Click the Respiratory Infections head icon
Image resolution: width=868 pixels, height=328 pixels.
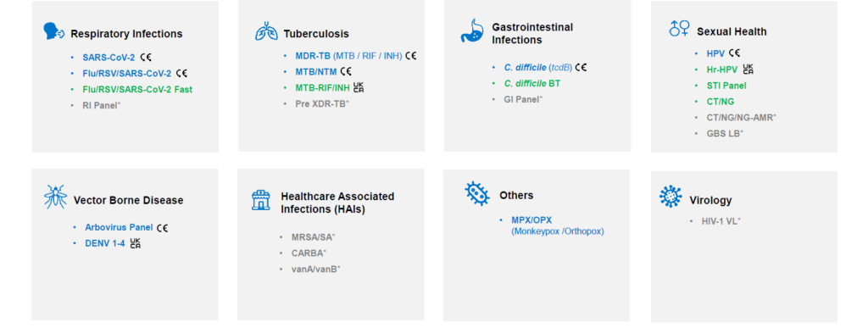pyautogui.click(x=53, y=31)
